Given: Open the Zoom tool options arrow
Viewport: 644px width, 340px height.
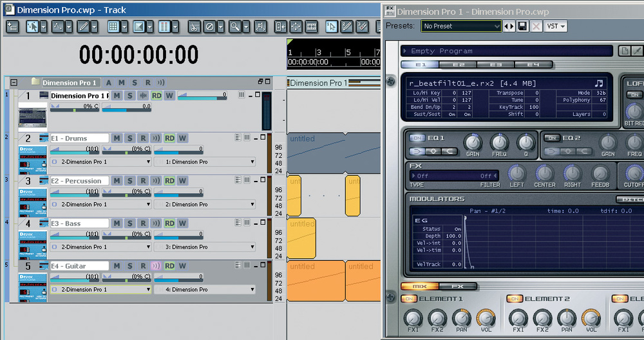Looking at the screenshot, I should coord(246,27).
